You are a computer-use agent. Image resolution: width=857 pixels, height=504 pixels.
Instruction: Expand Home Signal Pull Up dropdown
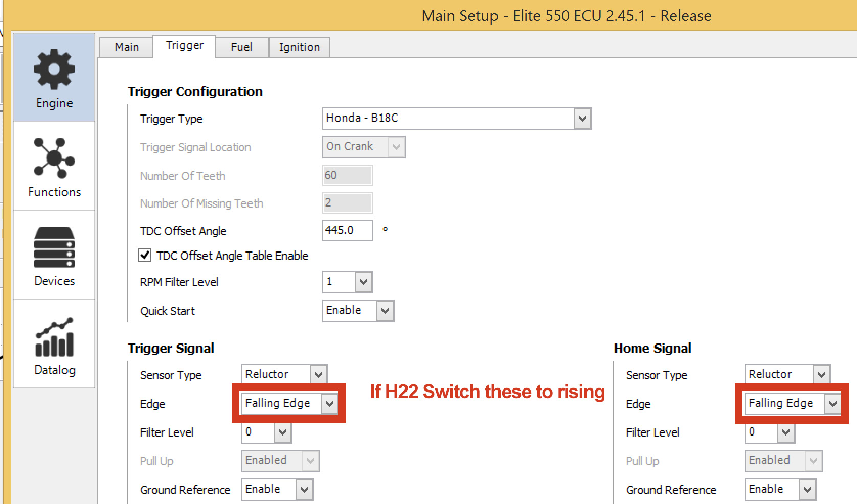coord(813,461)
